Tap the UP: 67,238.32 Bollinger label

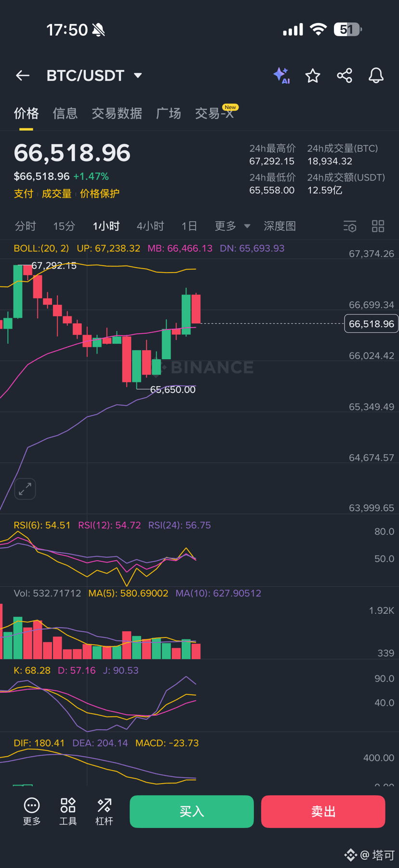(108, 248)
